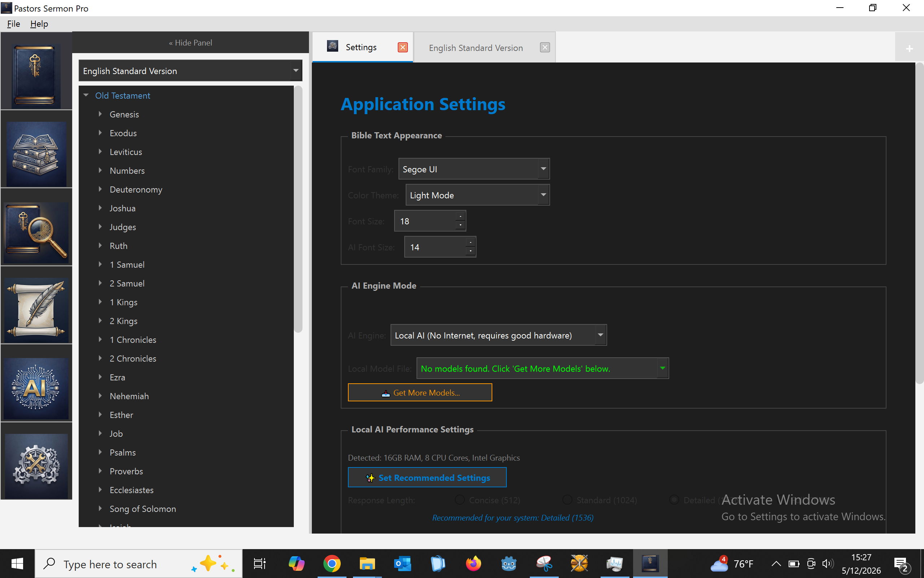Open the Local Model File dropdown

[x=542, y=368]
